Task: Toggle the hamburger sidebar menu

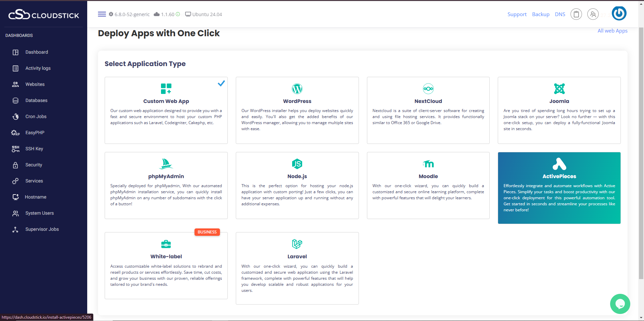Action: point(102,14)
